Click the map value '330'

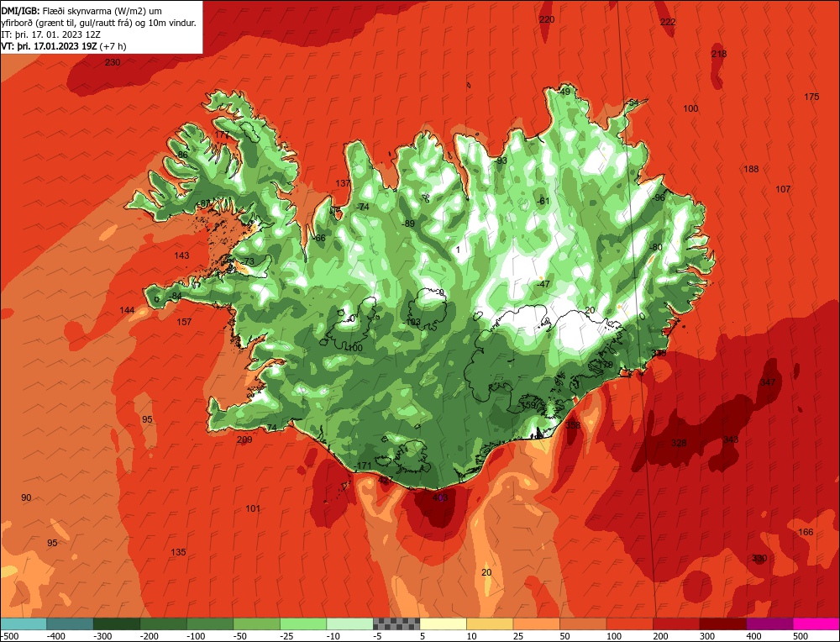[x=759, y=559]
